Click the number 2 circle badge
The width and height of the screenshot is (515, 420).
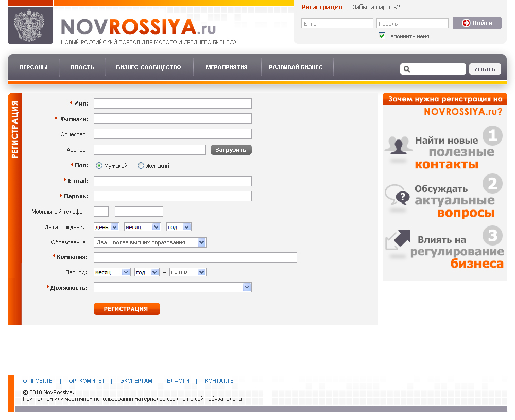(x=492, y=184)
